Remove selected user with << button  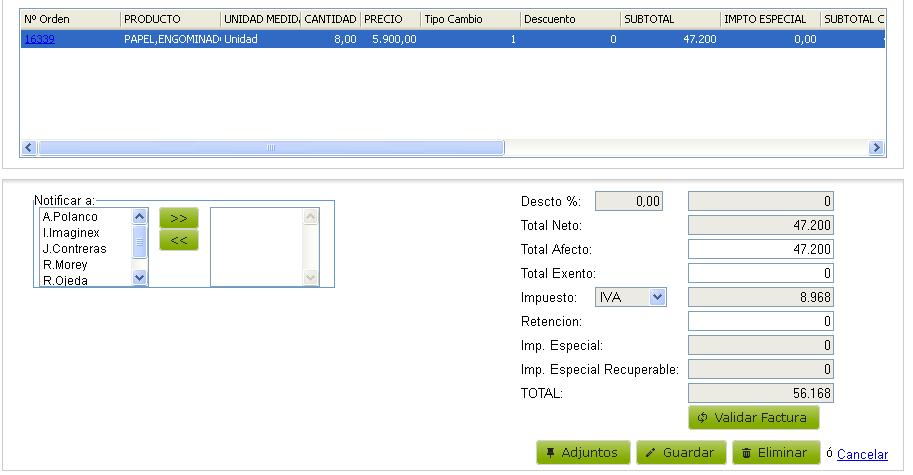pyautogui.click(x=179, y=240)
